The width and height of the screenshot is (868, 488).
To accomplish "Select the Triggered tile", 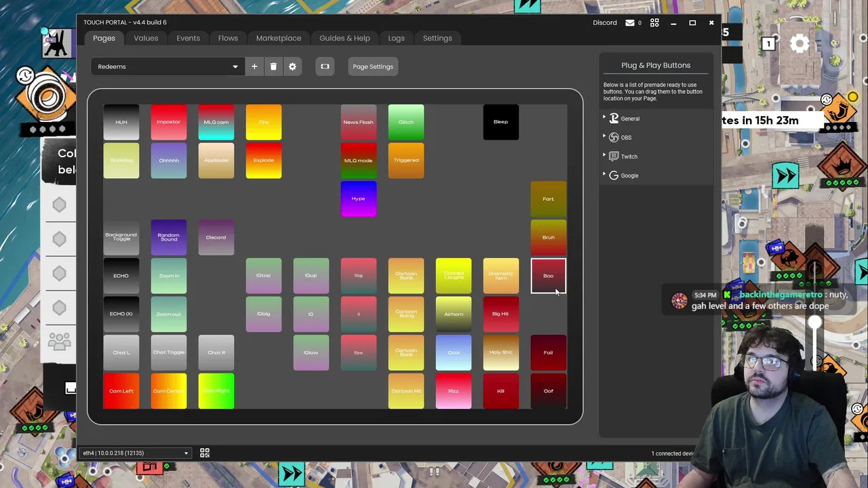I will pyautogui.click(x=406, y=161).
